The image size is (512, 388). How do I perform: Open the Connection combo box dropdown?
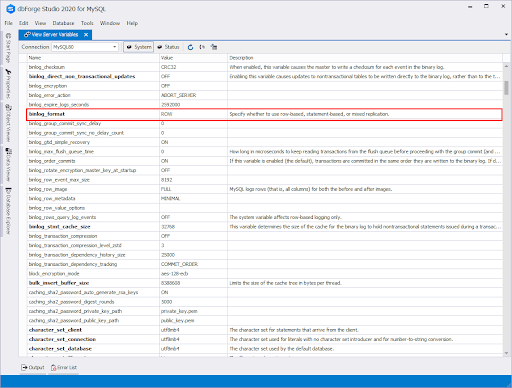click(x=114, y=47)
